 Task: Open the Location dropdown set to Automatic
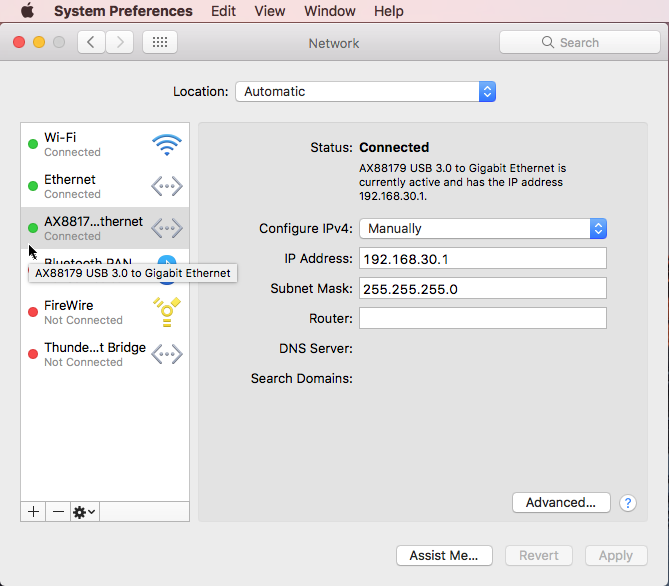365,91
